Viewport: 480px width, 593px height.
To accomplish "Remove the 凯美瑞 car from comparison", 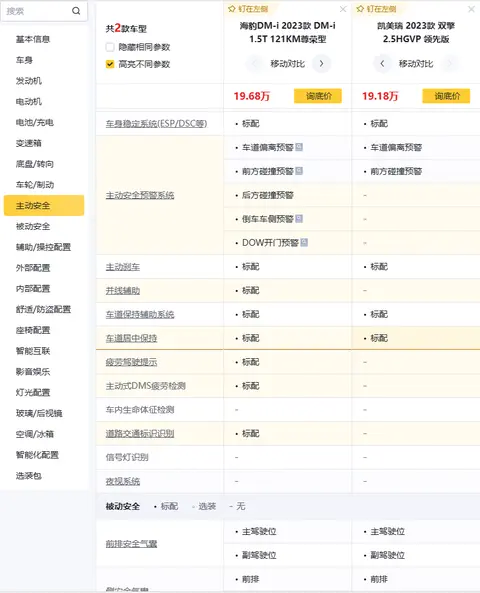I will [471, 9].
